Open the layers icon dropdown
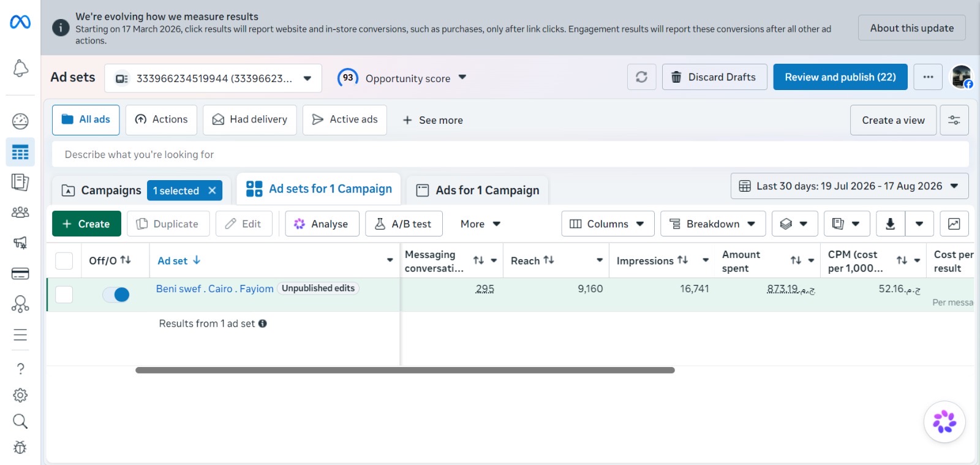The width and height of the screenshot is (980, 465). [x=794, y=224]
